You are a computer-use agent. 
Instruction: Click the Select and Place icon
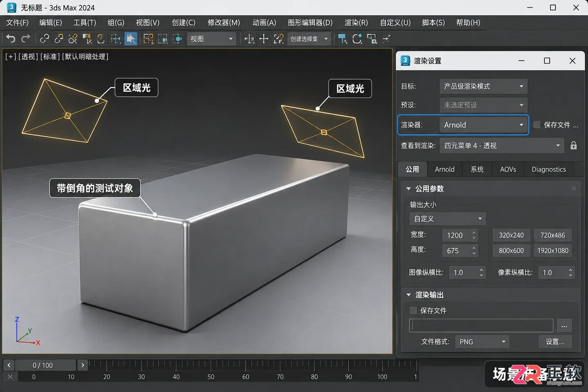[177, 39]
